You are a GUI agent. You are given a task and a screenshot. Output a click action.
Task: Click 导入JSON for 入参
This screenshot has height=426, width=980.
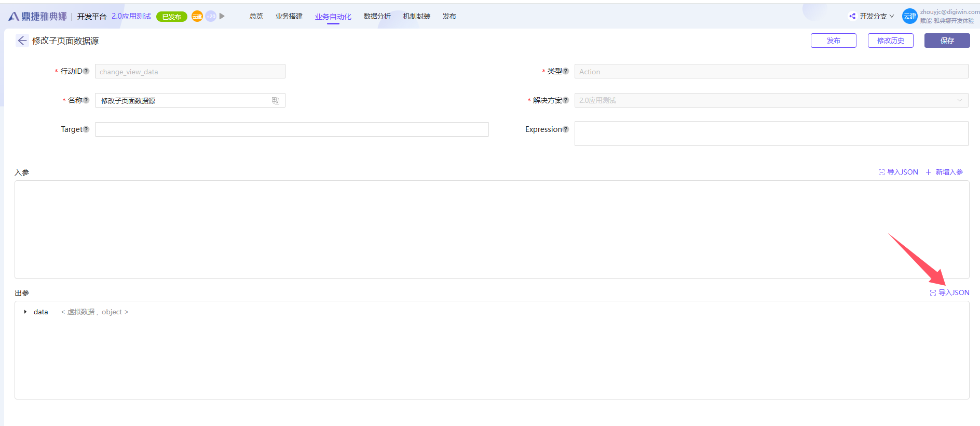[x=899, y=172]
